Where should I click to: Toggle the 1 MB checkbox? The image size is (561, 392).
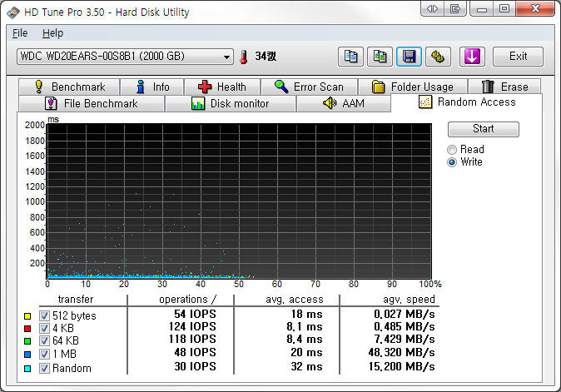(x=44, y=354)
